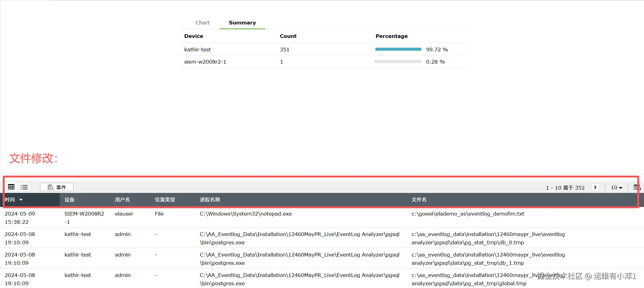The image size is (644, 288).
Task: Go to next page of results
Action: (595, 187)
